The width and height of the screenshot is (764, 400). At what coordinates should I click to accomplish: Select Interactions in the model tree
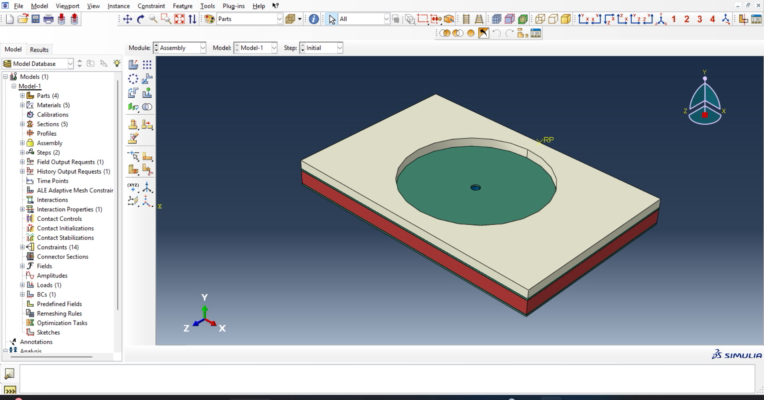(52, 200)
